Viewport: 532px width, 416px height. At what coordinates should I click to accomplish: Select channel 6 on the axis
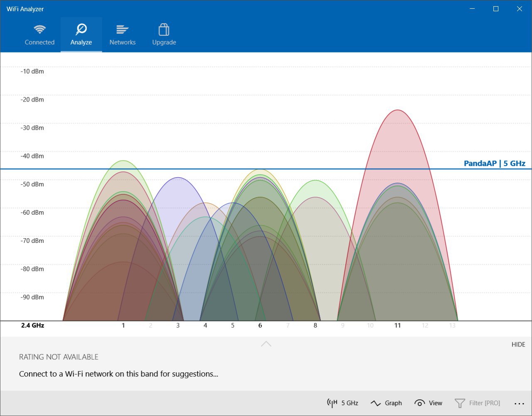260,325
